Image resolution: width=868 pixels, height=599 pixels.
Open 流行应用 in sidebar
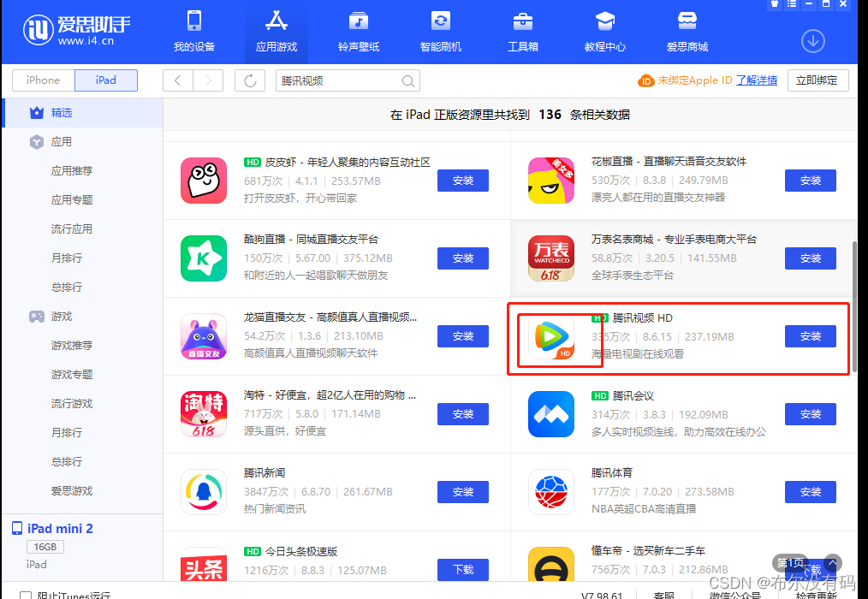pos(71,229)
